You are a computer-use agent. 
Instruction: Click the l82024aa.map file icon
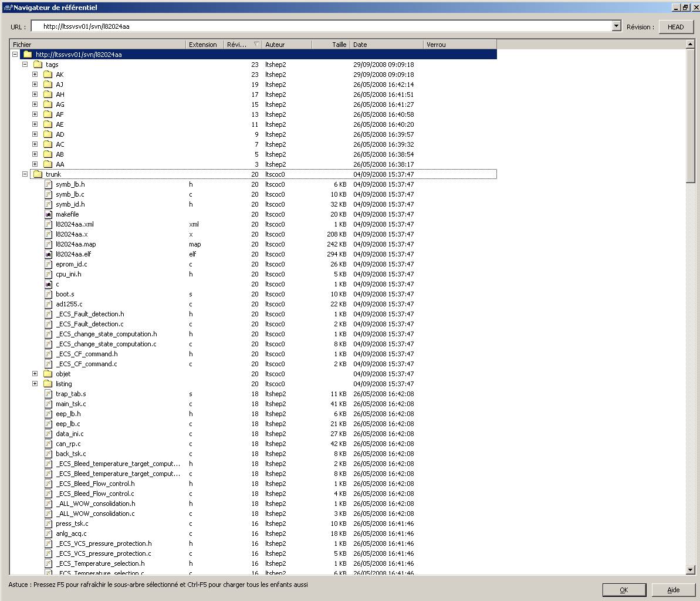click(x=48, y=244)
